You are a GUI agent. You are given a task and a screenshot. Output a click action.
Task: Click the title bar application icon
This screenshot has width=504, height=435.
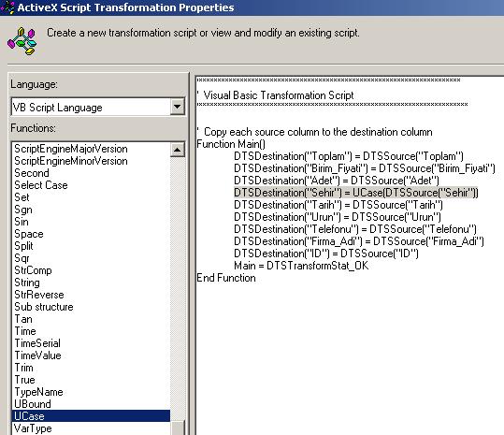[7, 7]
